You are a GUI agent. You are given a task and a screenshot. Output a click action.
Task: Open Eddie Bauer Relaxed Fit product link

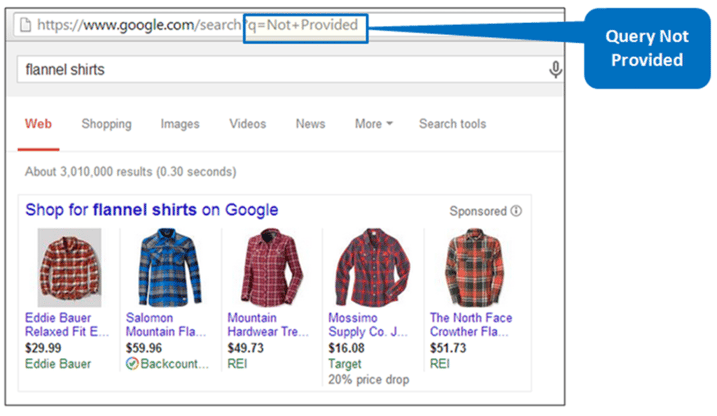[67, 325]
